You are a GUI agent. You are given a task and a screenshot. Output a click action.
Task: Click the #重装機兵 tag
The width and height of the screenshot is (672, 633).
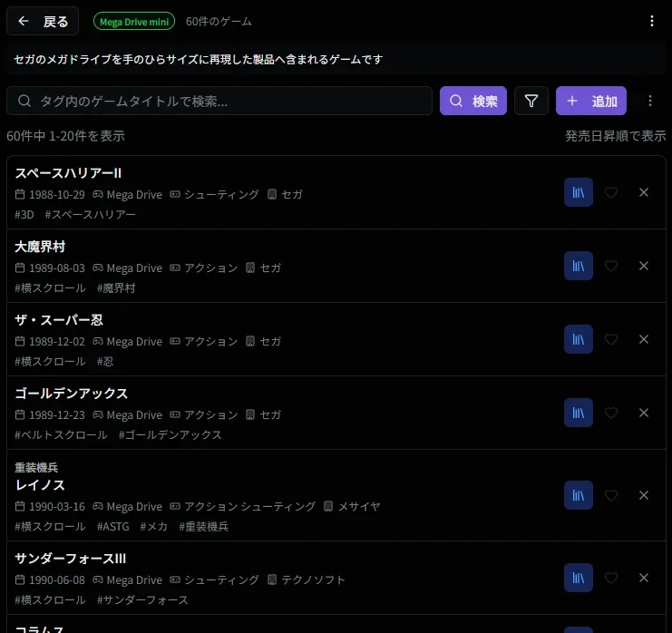click(203, 526)
